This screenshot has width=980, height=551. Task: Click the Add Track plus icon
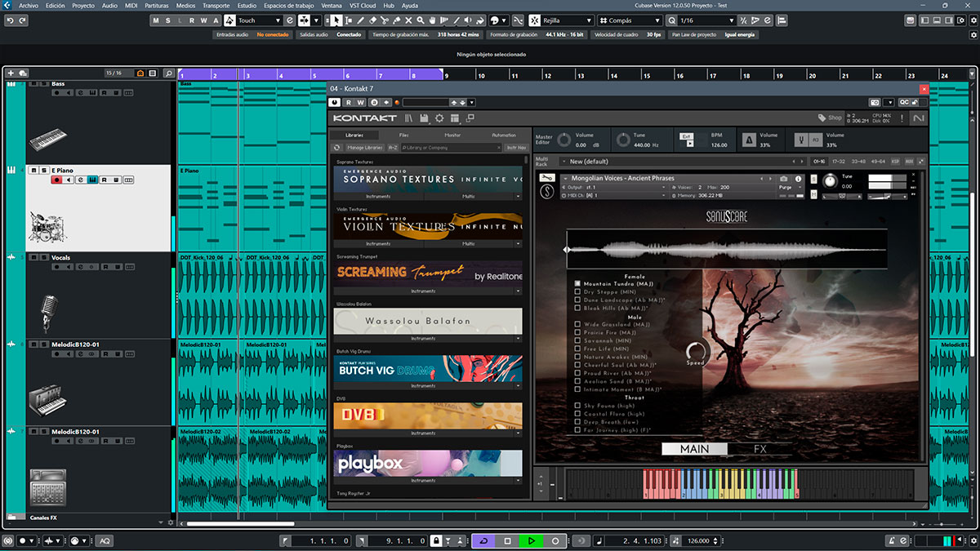(11, 73)
